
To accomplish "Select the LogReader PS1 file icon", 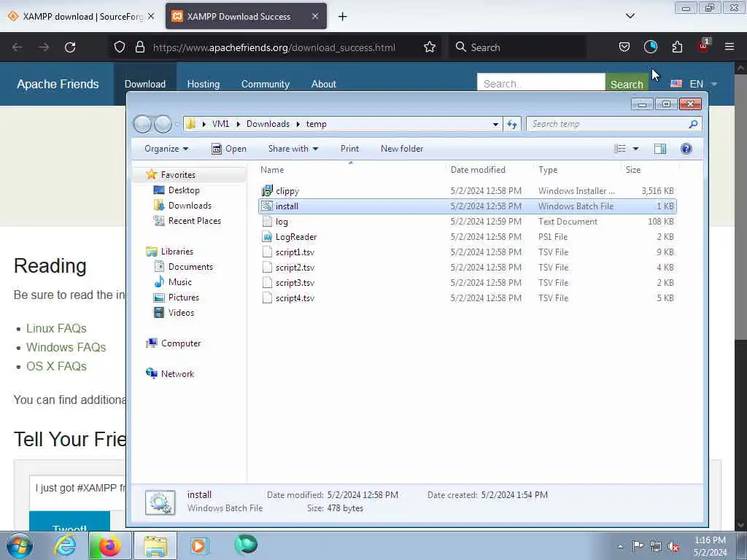I will click(x=267, y=237).
